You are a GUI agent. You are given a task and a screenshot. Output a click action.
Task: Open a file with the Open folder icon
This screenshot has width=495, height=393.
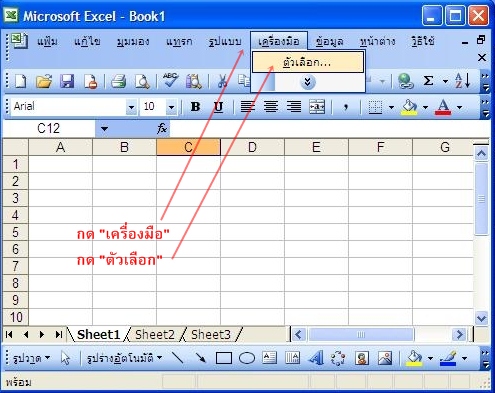pos(44,81)
